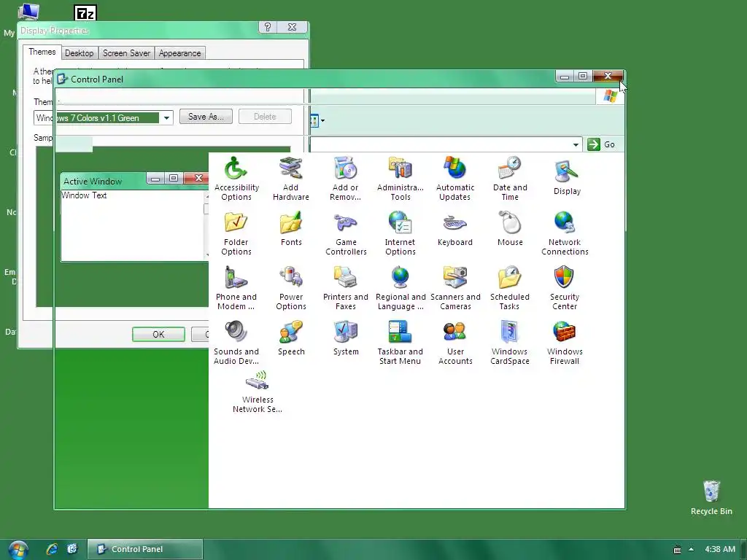The image size is (747, 560).
Task: Switch to the Themes tab
Action: pyautogui.click(x=42, y=52)
